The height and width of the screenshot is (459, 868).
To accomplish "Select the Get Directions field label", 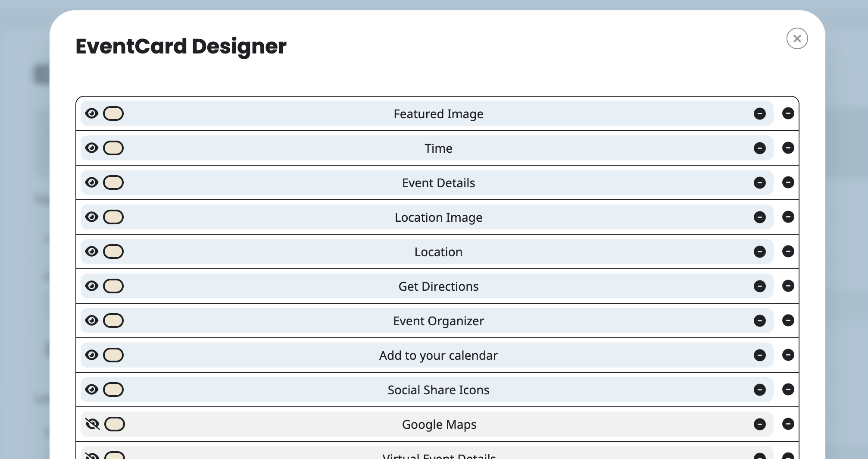I will coord(438,286).
